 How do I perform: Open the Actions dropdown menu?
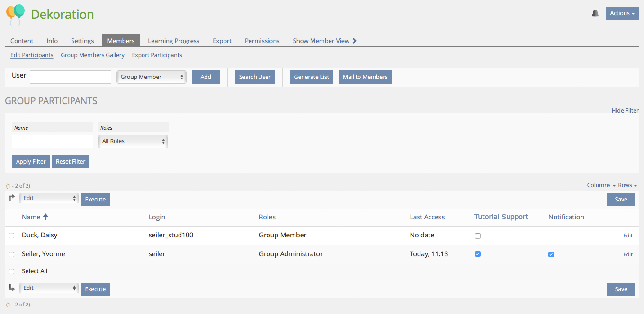click(622, 13)
